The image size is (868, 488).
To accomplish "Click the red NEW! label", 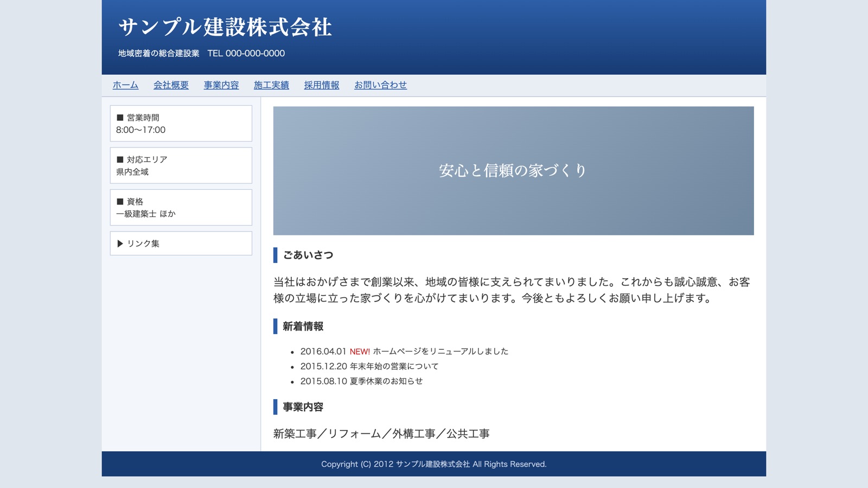I will [x=360, y=351].
